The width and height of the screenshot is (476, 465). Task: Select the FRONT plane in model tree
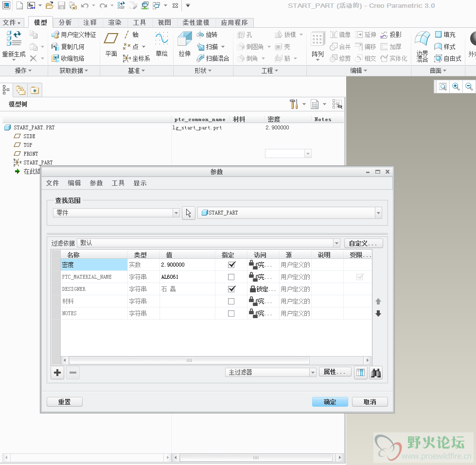[x=31, y=154]
